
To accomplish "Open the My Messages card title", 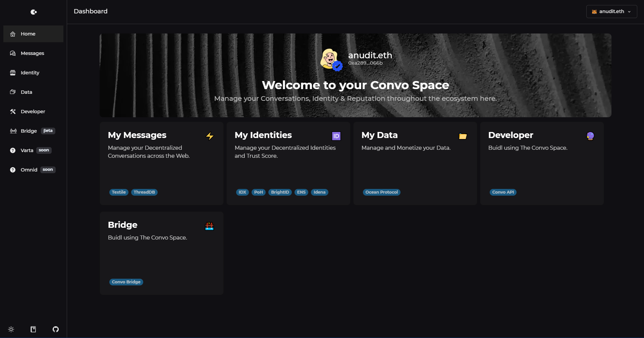I will [x=137, y=135].
